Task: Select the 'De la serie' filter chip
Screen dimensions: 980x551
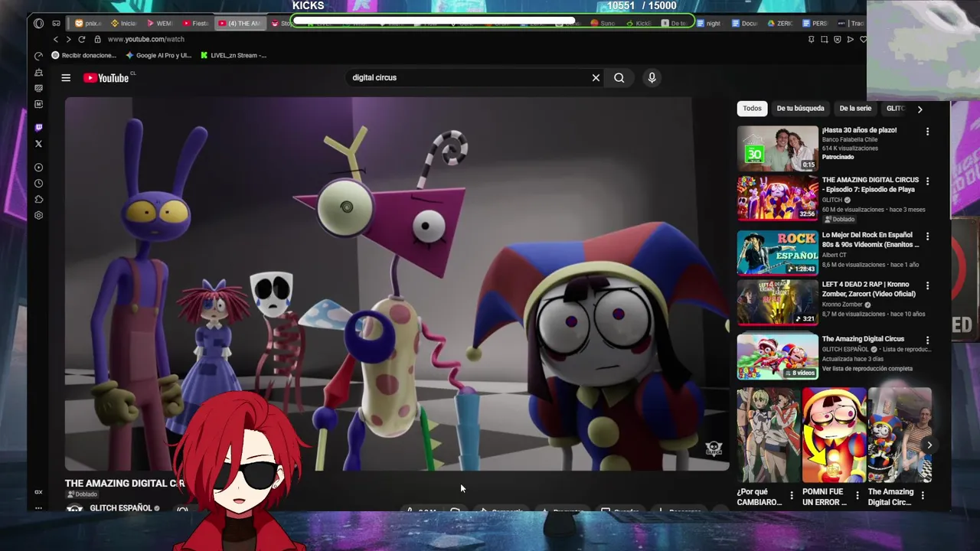Action: (855, 109)
